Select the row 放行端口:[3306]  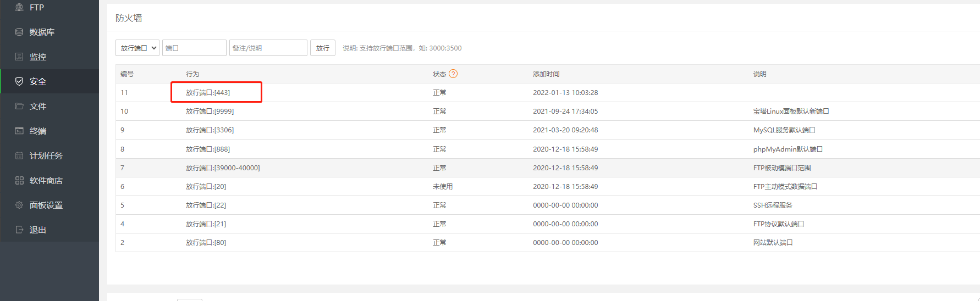(x=548, y=130)
